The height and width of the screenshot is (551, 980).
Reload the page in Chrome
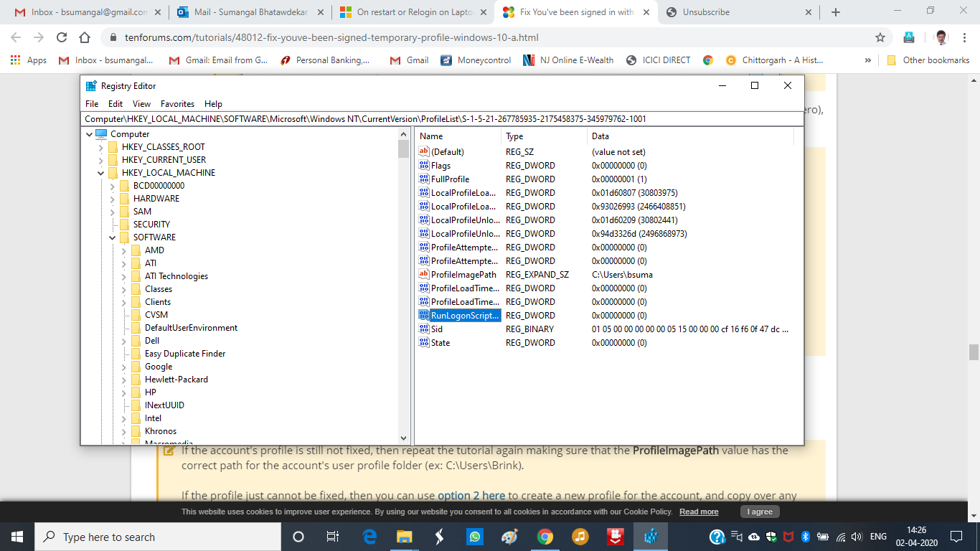click(x=62, y=37)
